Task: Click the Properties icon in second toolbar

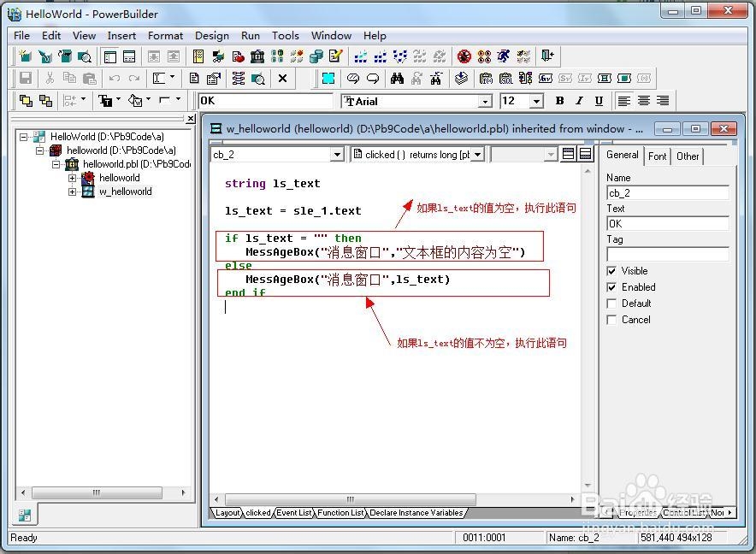Action: (x=213, y=78)
